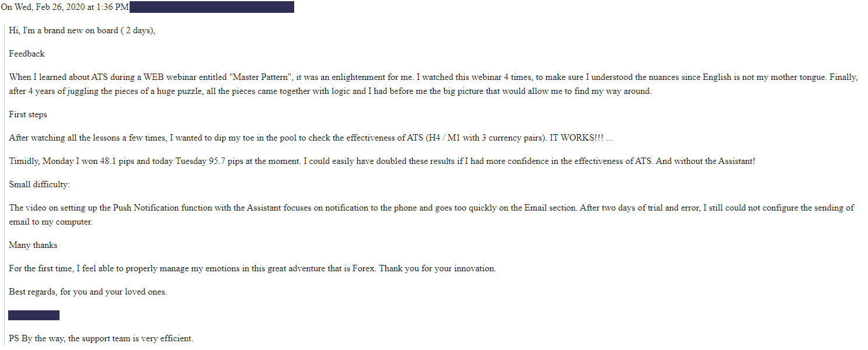Image resolution: width=868 pixels, height=350 pixels.
Task: Click the "On Wed, Feb 26, 2020" date text
Action: pos(43,7)
